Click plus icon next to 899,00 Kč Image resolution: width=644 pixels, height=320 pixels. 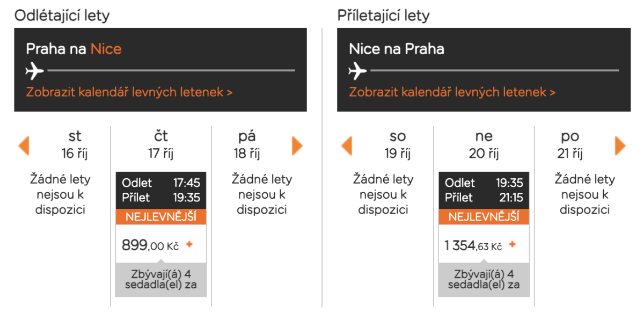(189, 245)
